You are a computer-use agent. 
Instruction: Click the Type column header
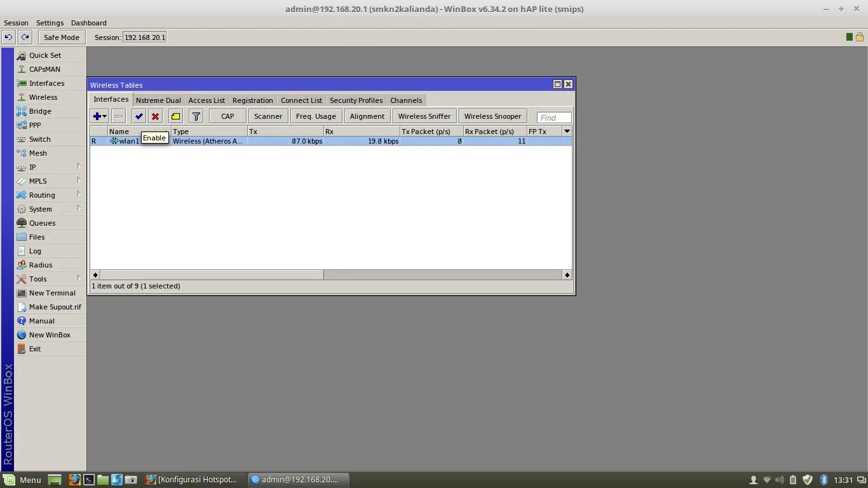(209, 132)
